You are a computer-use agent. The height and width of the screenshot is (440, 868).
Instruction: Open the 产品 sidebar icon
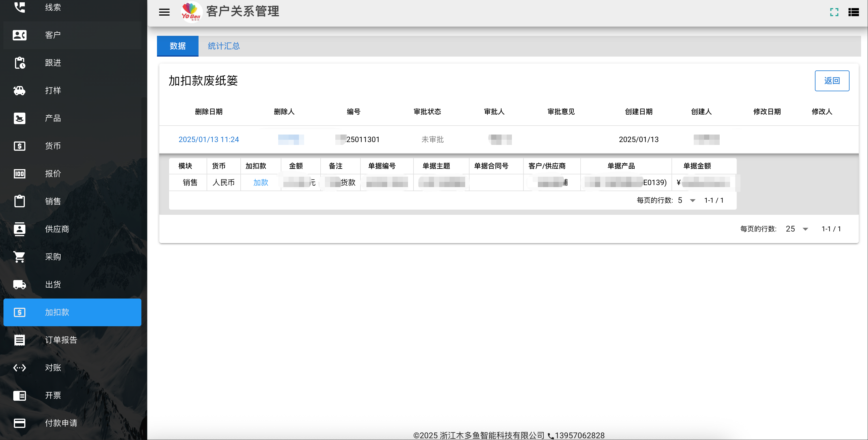click(20, 118)
